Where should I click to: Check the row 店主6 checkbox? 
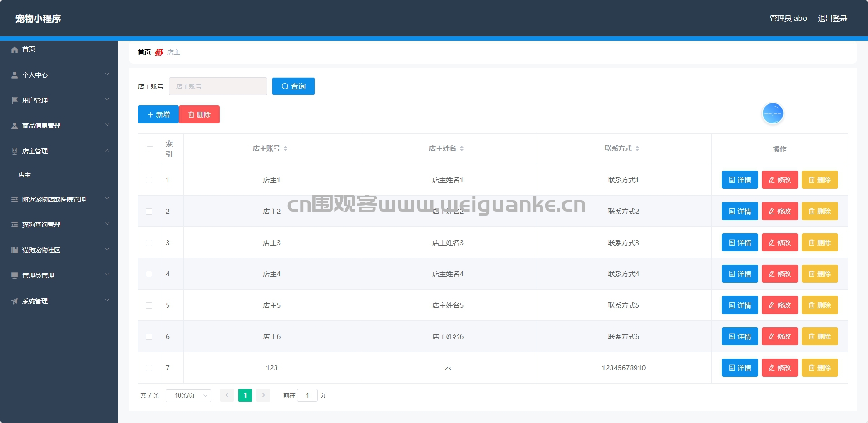149,337
